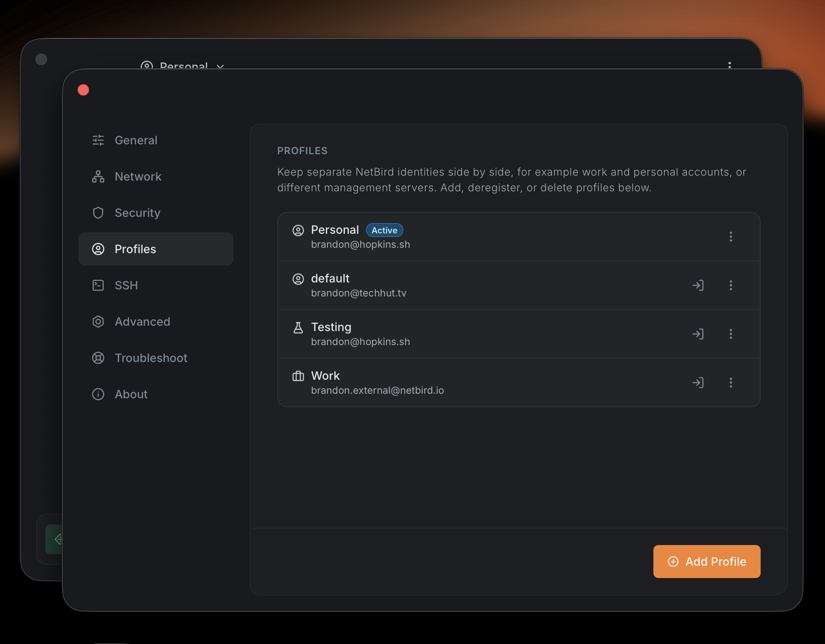Click the terminal icon beside SSH
825x644 pixels.
point(98,285)
